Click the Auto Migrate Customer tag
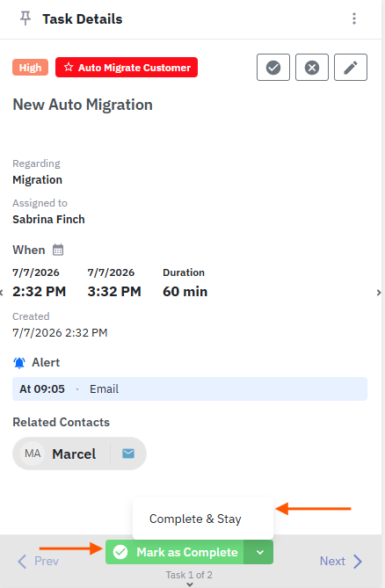Image resolution: width=385 pixels, height=588 pixels. 127,68
